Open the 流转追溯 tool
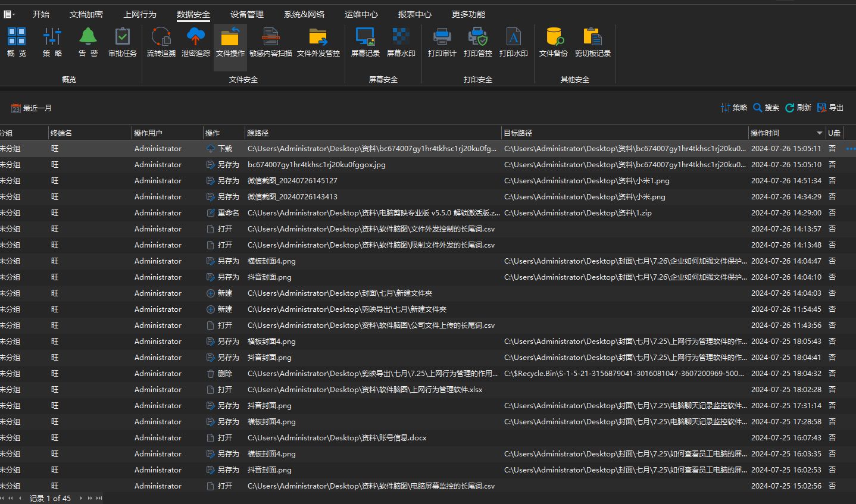This screenshot has width=856, height=504. pyautogui.click(x=161, y=42)
